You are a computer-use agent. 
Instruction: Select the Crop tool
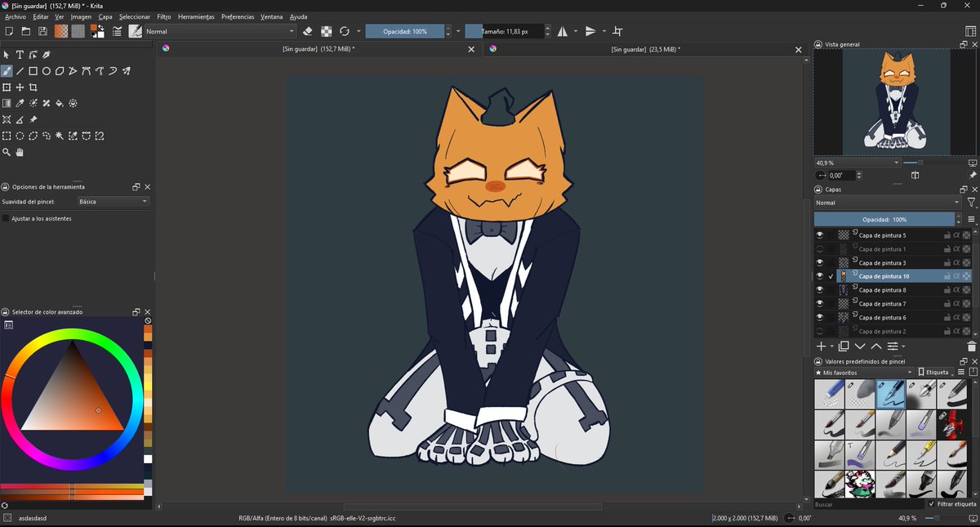(x=33, y=87)
